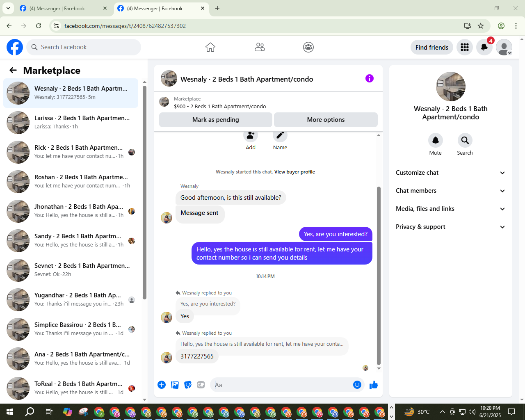Mute conversation bell icon
The height and width of the screenshot is (420, 525).
[436, 140]
